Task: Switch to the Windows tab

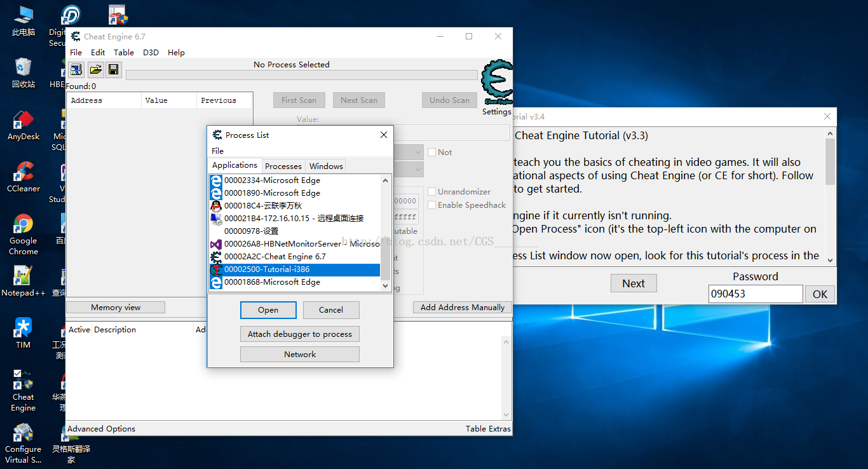Action: point(327,167)
